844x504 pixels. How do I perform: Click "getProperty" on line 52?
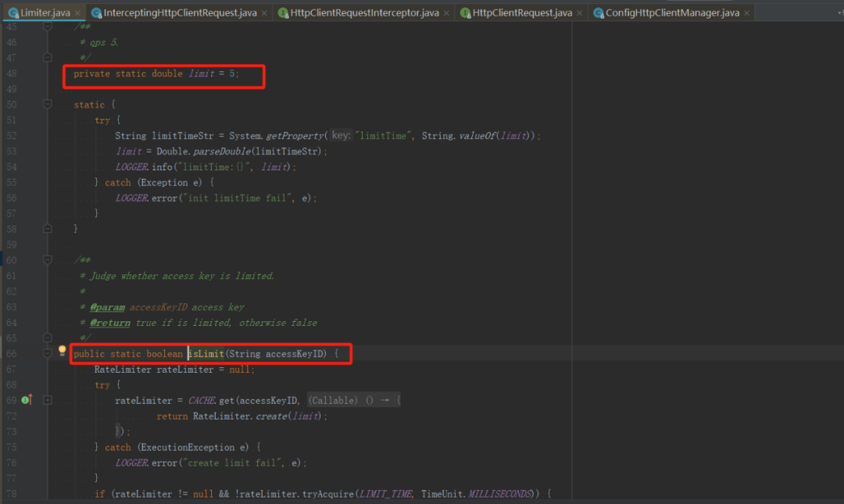(295, 136)
